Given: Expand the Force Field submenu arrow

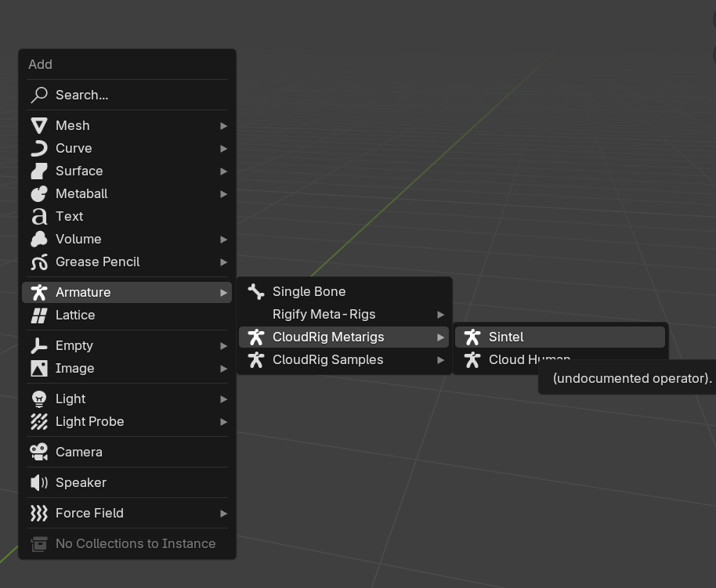Looking at the screenshot, I should [224, 514].
